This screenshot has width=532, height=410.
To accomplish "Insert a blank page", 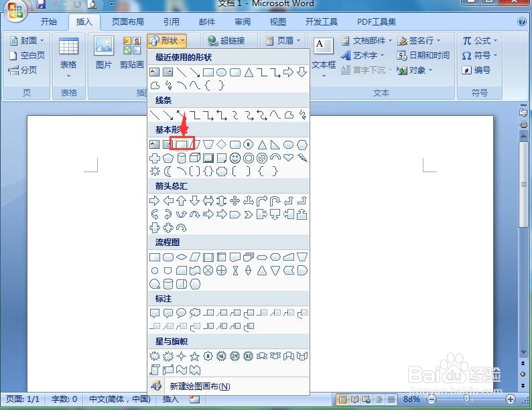I will tap(27, 56).
